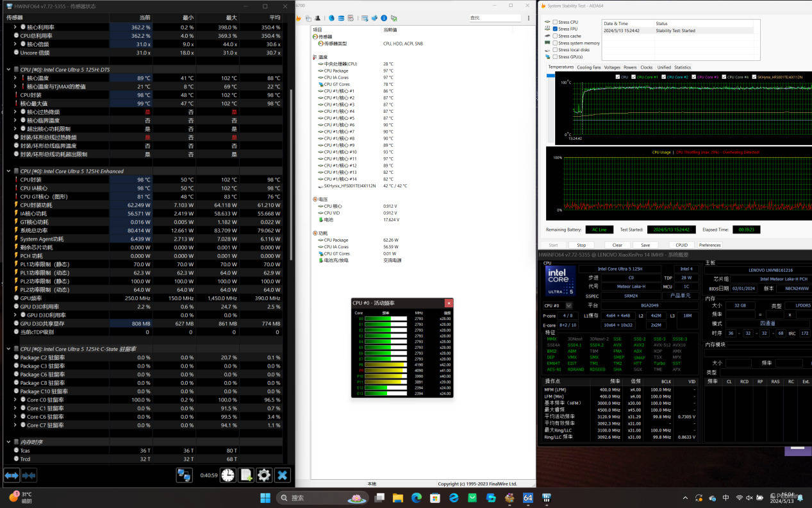Image resolution: width=812 pixels, height=508 pixels.
Task: Open the Microsoft Store taskbar icon
Action: coord(435,498)
